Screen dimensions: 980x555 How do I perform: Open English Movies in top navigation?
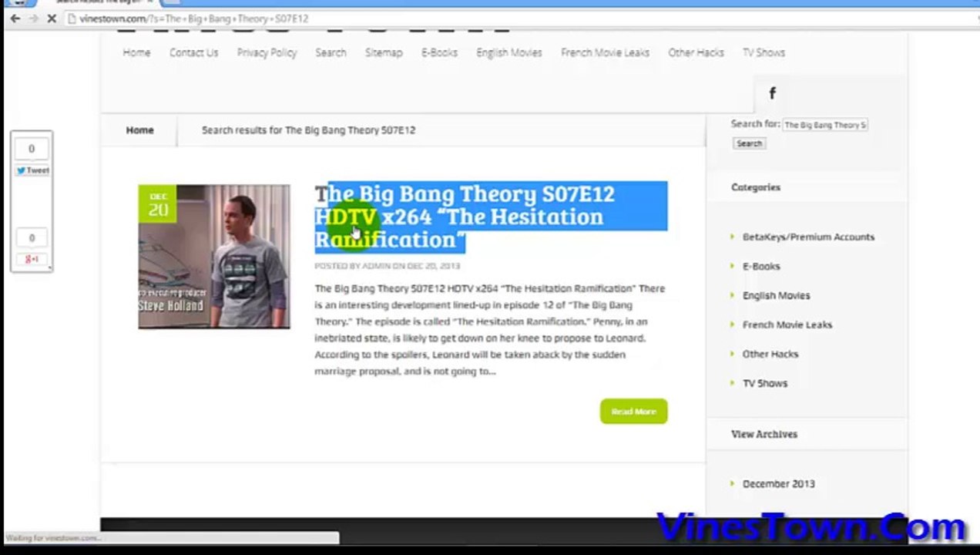[x=508, y=52]
